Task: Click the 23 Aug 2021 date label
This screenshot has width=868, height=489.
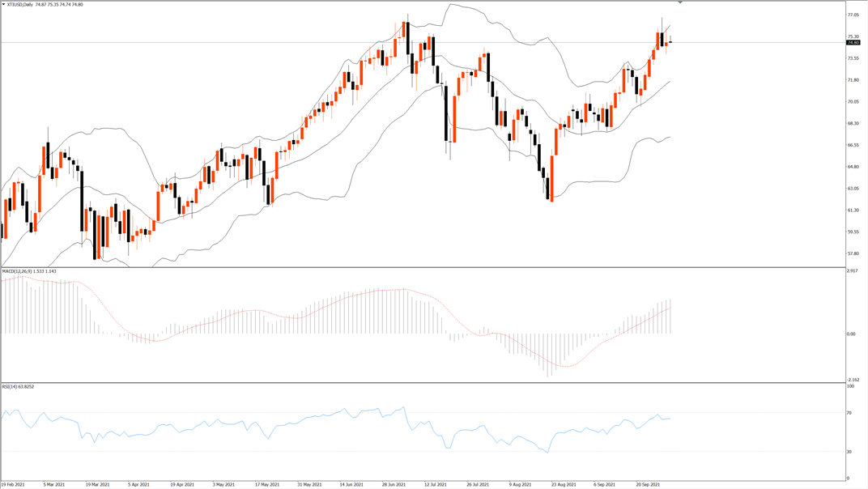Action: (x=564, y=485)
